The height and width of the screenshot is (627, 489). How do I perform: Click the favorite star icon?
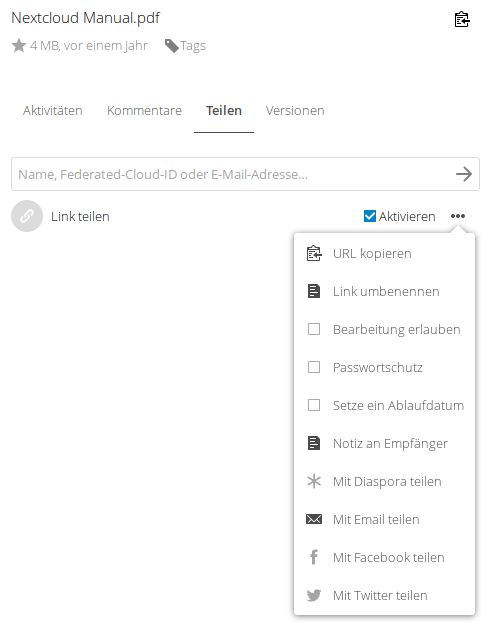tap(19, 46)
